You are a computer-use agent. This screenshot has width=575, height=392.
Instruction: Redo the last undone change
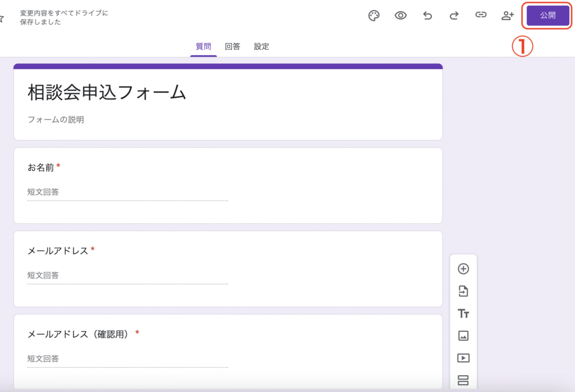(454, 15)
